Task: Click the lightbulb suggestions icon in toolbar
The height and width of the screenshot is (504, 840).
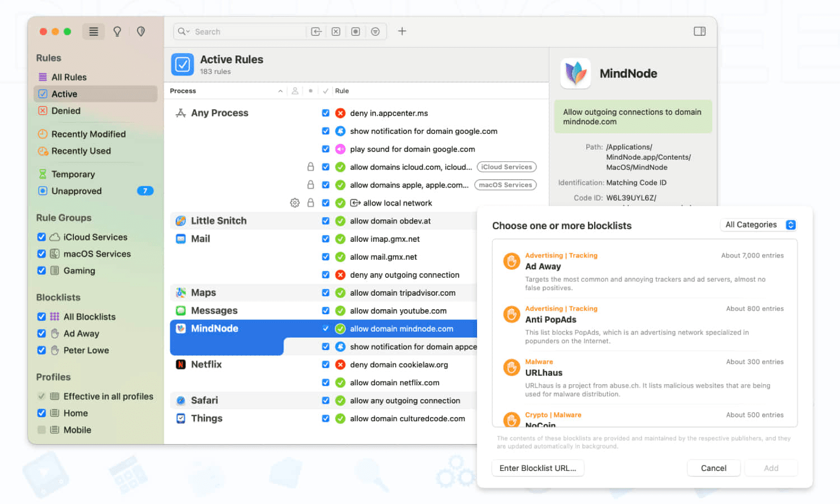Action: (117, 31)
